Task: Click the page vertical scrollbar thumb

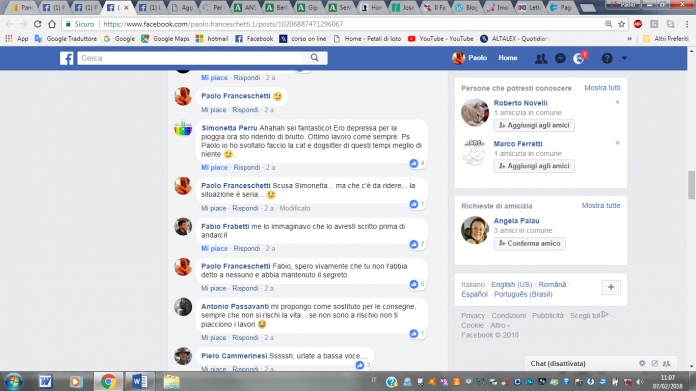Action: point(692,185)
